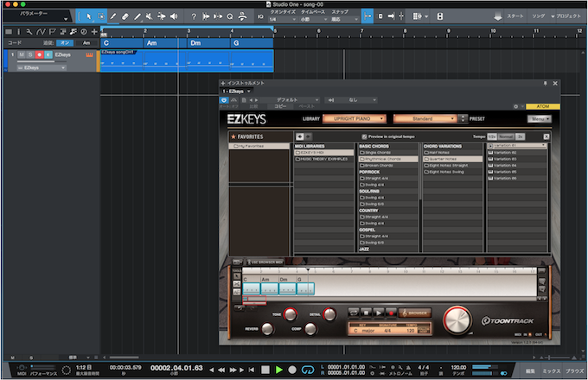This screenshot has height=380, width=588.
Task: Toggle Preview in original tempo checkbox
Action: click(x=365, y=136)
